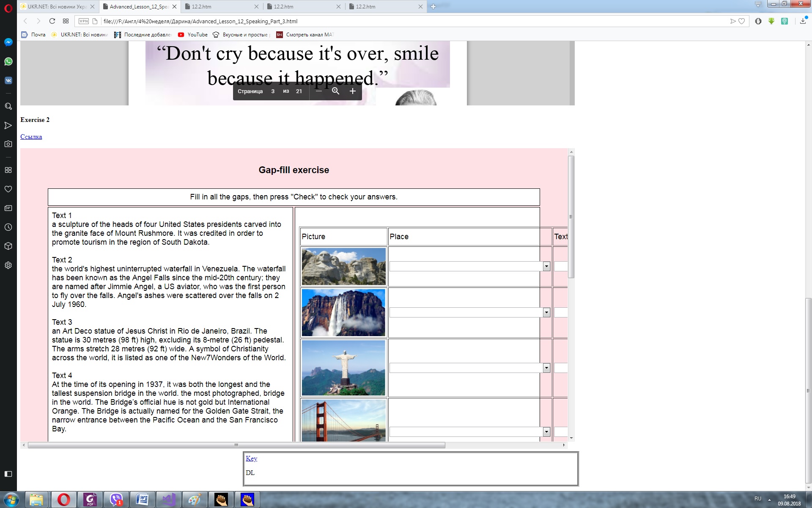The height and width of the screenshot is (508, 812).
Task: Switch to UKR.NET tab
Action: click(57, 6)
